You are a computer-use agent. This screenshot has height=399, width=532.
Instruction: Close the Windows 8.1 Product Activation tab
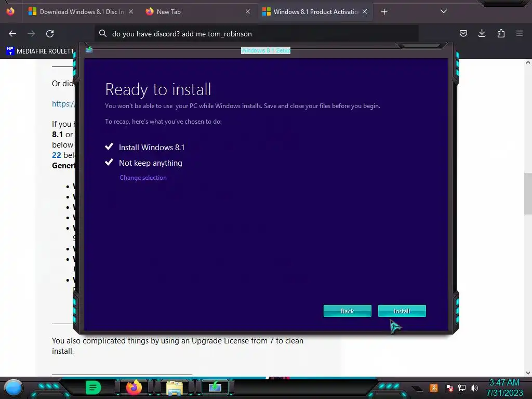365,11
